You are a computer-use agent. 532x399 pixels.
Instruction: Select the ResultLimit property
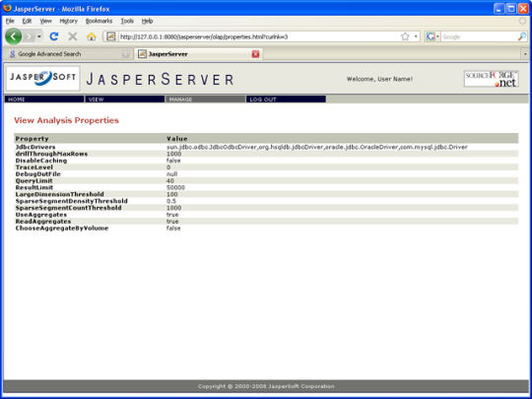click(34, 187)
